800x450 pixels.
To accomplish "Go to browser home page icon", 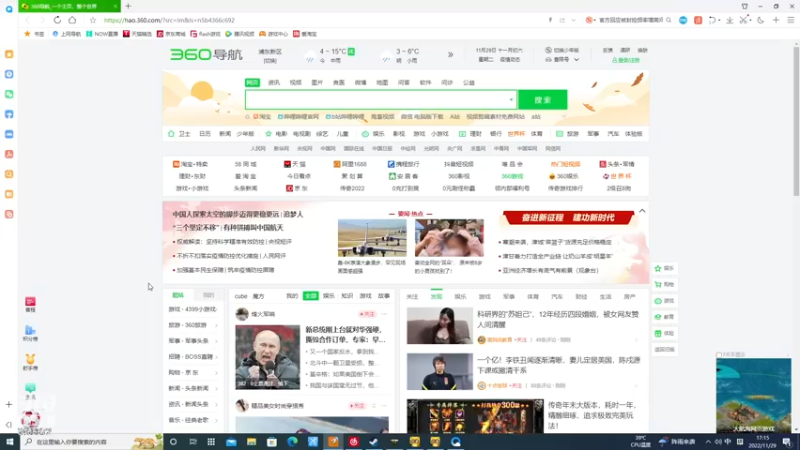I will 72,20.
